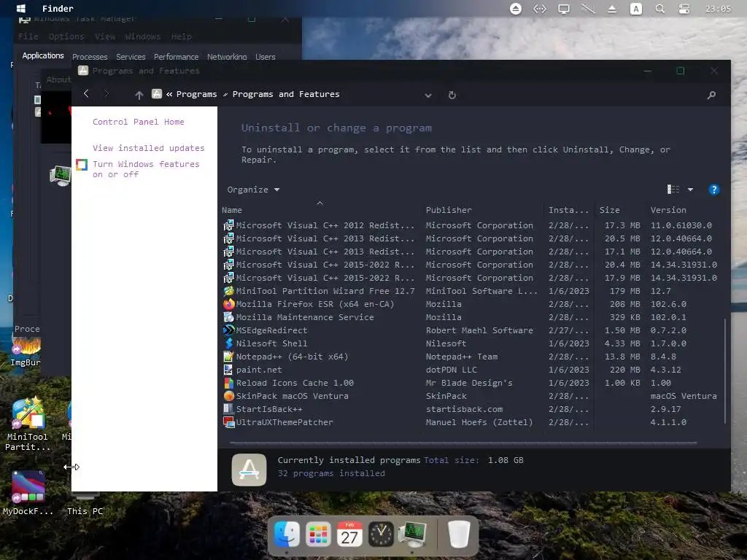Image resolution: width=747 pixels, height=560 pixels.
Task: Select SkinPack macOS Ventura icon
Action: click(228, 396)
